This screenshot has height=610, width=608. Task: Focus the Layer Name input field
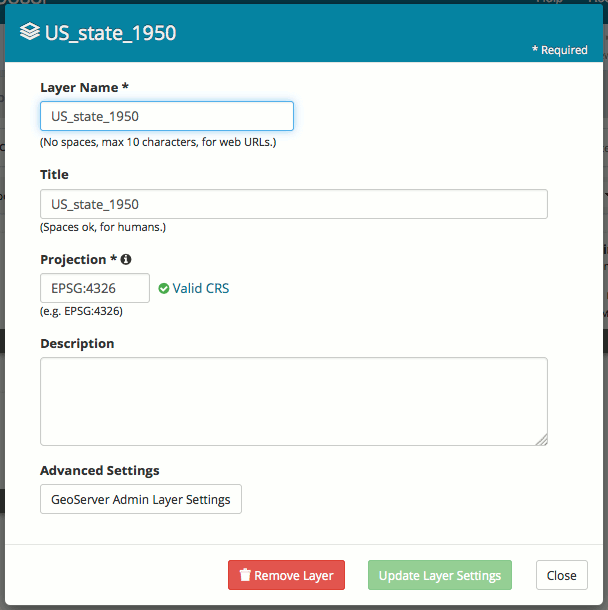tap(167, 116)
